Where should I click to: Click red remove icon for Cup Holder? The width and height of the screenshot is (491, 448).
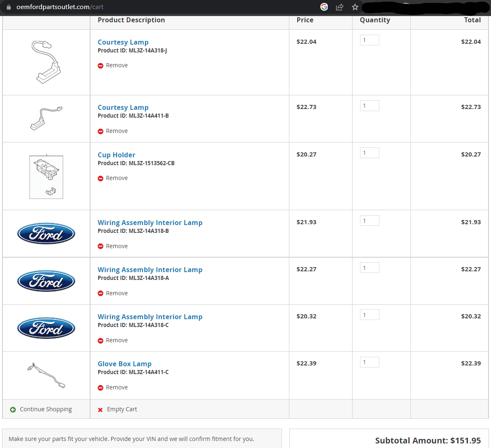(x=100, y=178)
